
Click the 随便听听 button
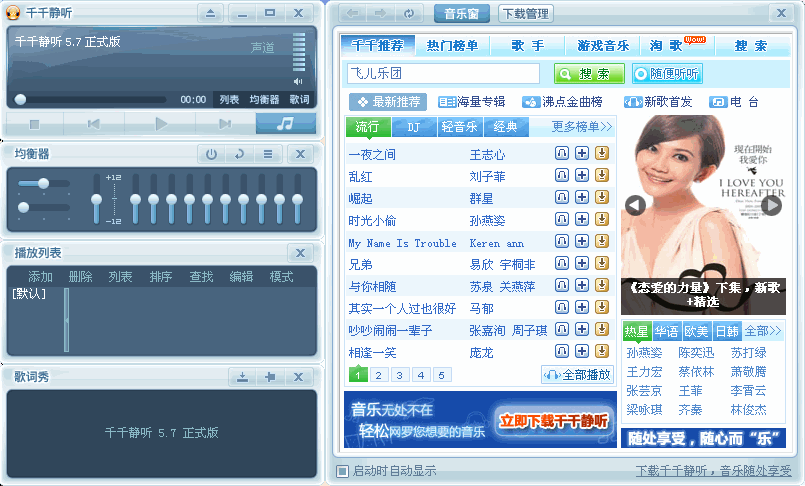coord(667,74)
